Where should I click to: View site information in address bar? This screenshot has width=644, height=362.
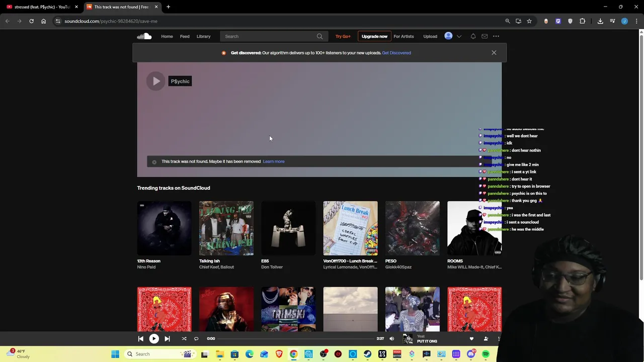click(x=58, y=21)
